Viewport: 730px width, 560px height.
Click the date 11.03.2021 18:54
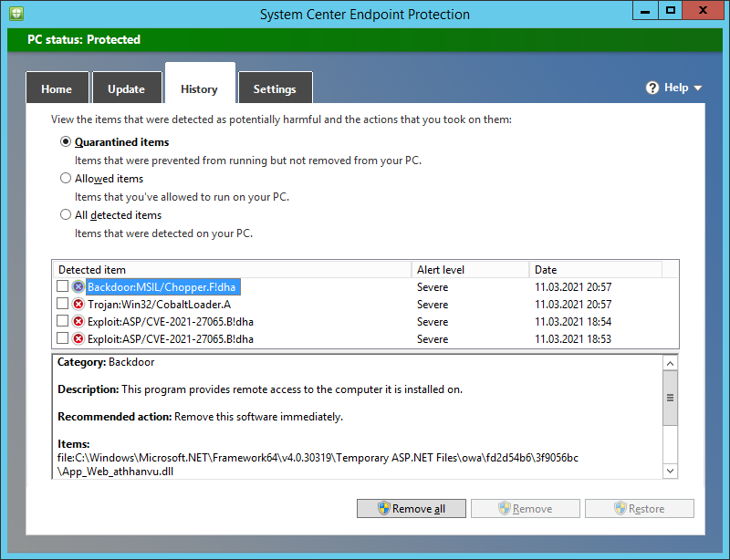click(x=573, y=322)
